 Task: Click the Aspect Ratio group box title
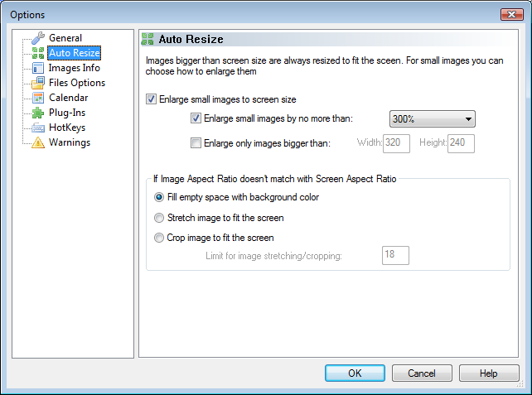(x=275, y=179)
